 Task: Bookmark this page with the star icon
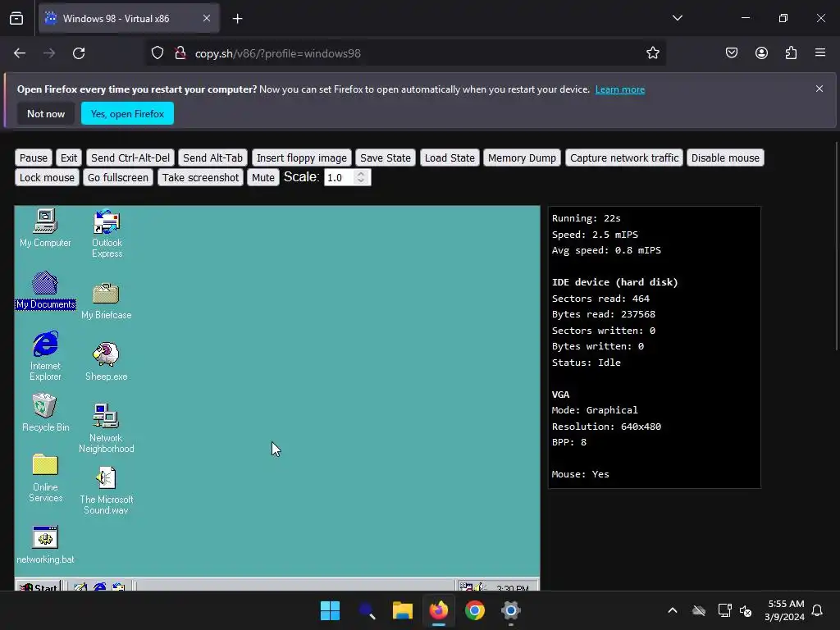652,53
